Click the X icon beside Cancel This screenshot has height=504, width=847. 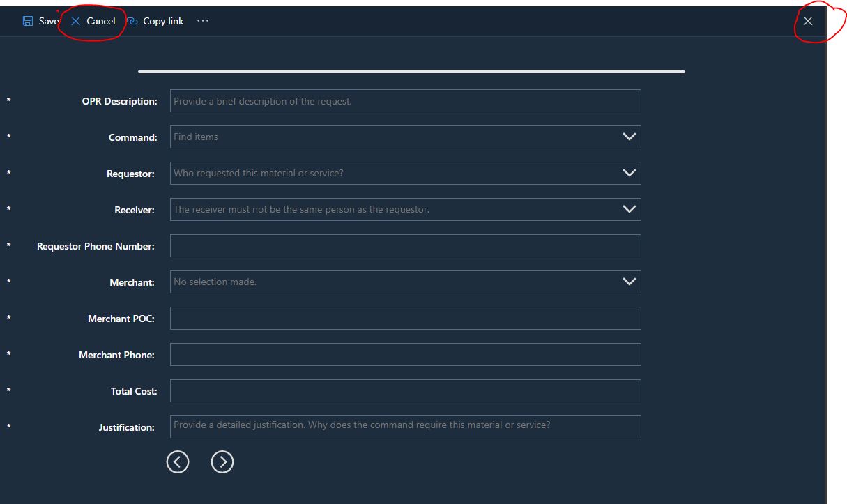coord(76,21)
